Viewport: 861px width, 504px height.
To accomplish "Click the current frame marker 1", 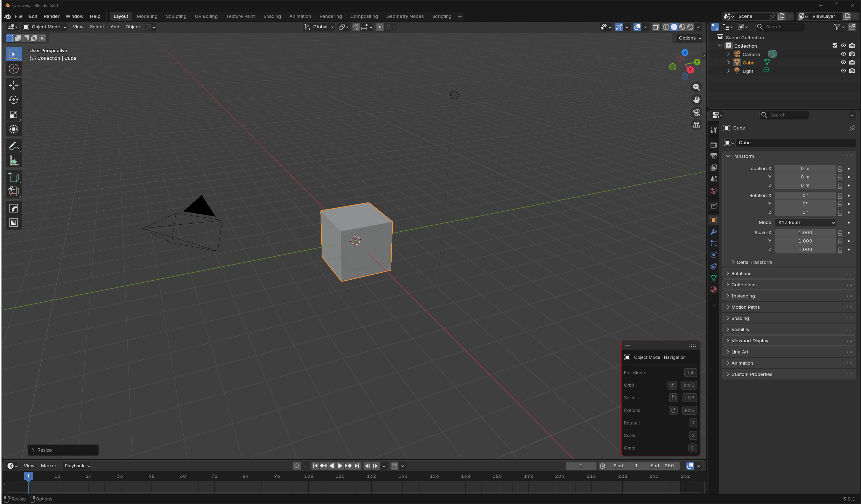I will click(28, 476).
